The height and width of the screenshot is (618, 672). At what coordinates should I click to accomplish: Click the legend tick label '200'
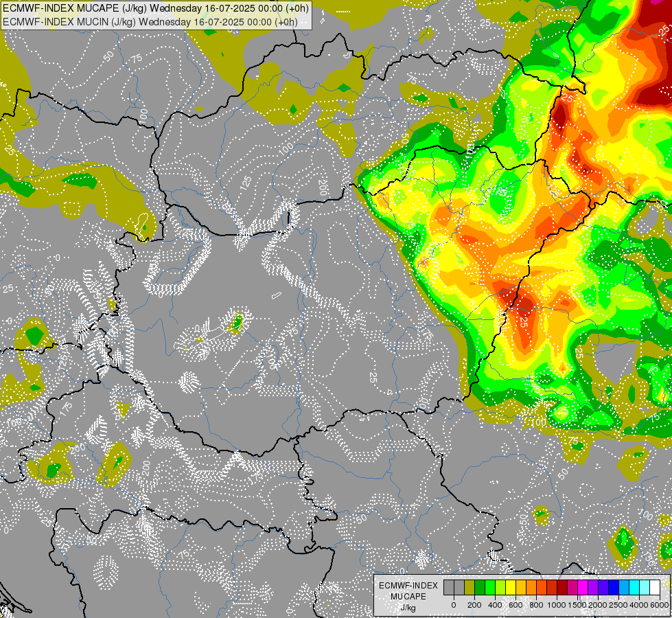click(x=474, y=605)
